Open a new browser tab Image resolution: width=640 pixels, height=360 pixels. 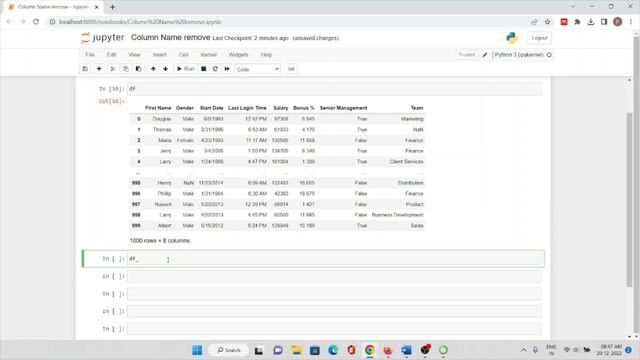point(112,7)
